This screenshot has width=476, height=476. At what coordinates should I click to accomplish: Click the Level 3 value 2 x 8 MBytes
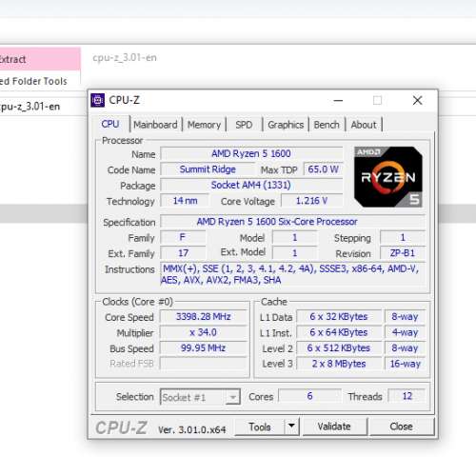point(339,364)
